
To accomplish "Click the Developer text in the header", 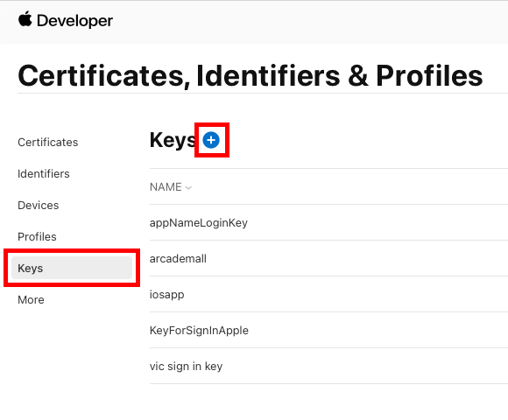I will [74, 21].
